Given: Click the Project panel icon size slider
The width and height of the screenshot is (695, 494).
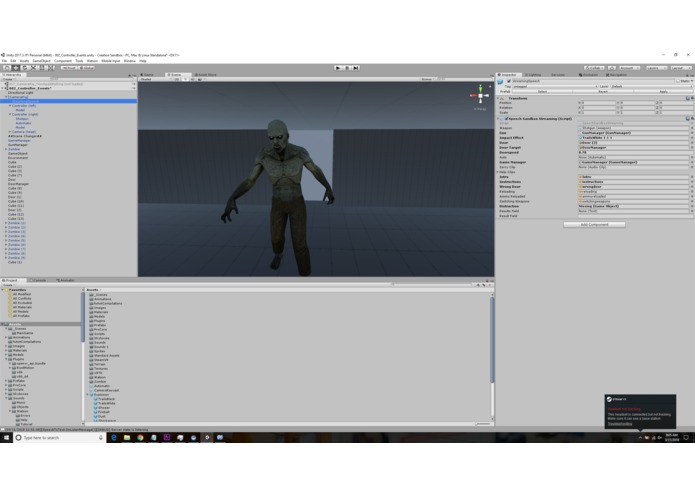Looking at the screenshot, I should (x=483, y=424).
